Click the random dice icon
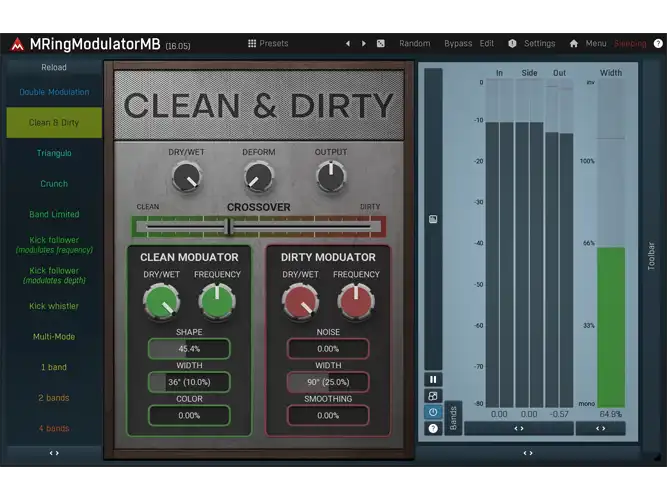The width and height of the screenshot is (667, 500). click(x=381, y=43)
